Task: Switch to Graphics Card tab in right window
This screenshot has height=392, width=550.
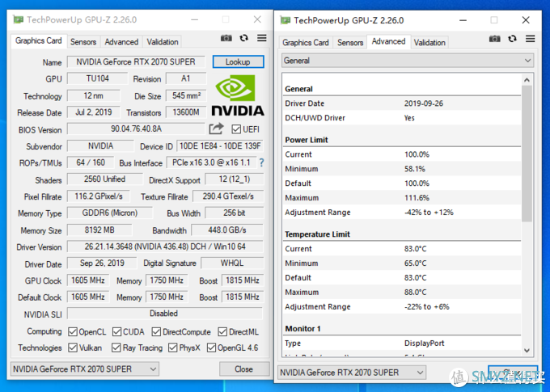Action: tap(306, 43)
